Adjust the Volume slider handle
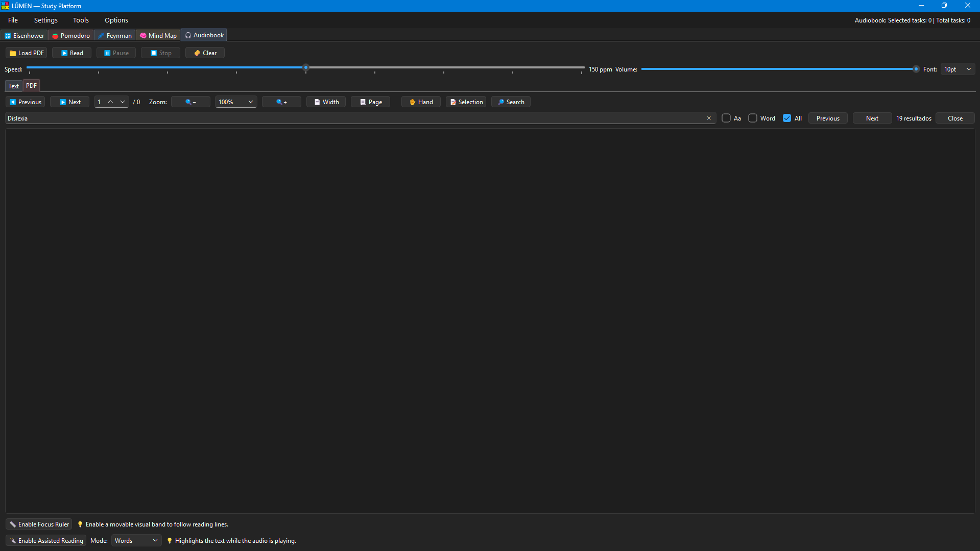Screen dimensions: 980x551 pos(916,69)
